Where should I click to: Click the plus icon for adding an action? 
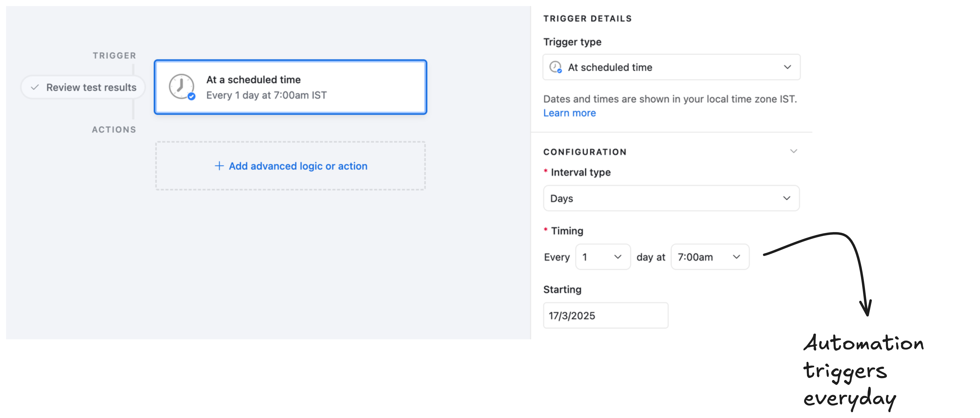[219, 166]
